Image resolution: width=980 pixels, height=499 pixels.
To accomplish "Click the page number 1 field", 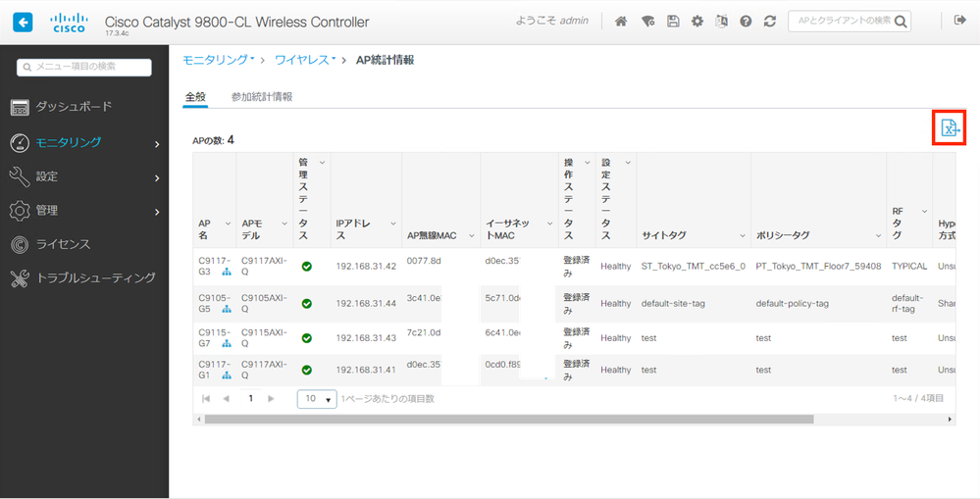I will pos(251,398).
